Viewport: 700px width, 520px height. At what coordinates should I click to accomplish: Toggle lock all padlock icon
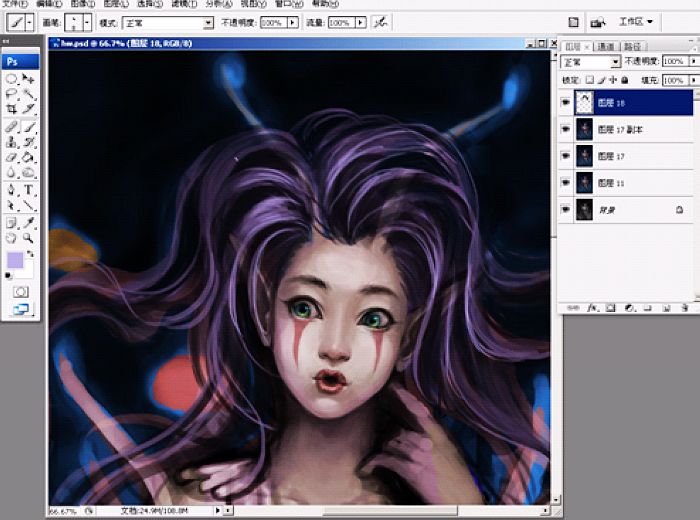pyautogui.click(x=625, y=80)
